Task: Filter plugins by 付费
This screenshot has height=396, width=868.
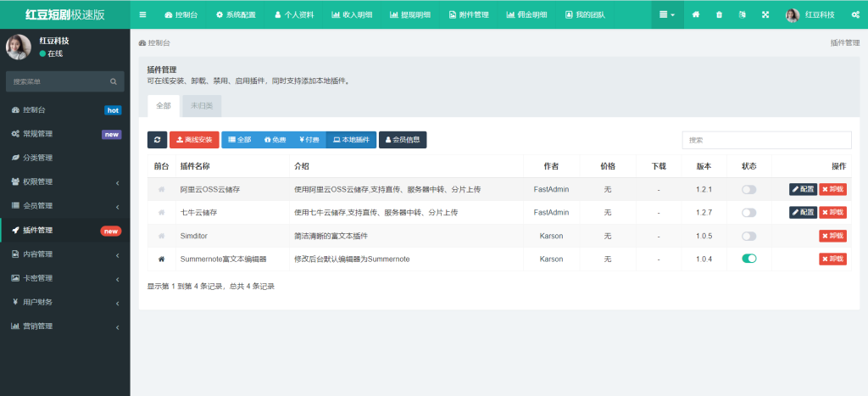Action: tap(309, 140)
